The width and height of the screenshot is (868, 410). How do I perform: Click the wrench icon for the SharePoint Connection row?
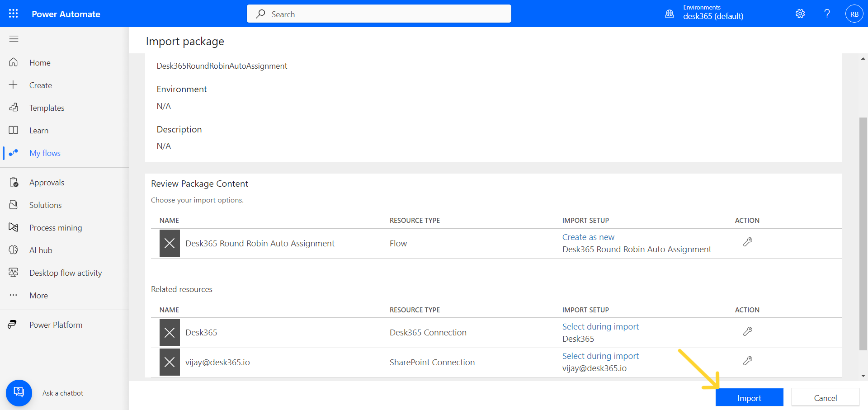click(748, 361)
